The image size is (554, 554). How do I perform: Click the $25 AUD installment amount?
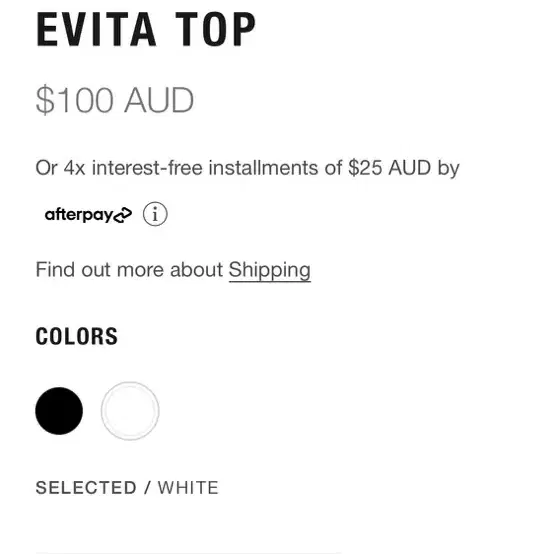(390, 167)
